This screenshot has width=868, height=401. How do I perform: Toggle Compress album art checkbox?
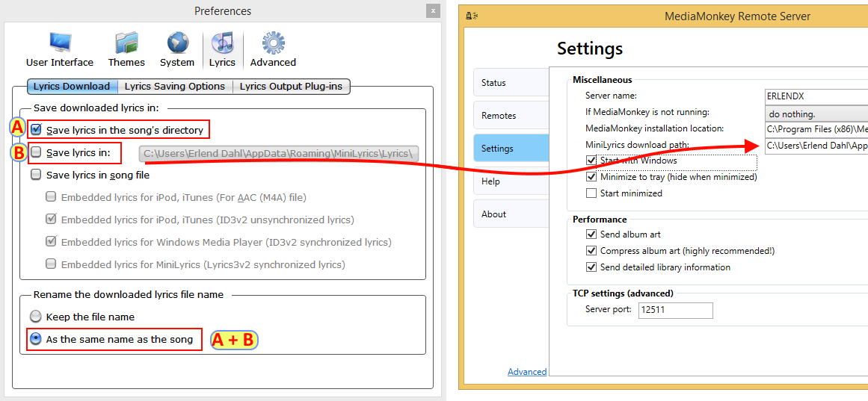591,251
